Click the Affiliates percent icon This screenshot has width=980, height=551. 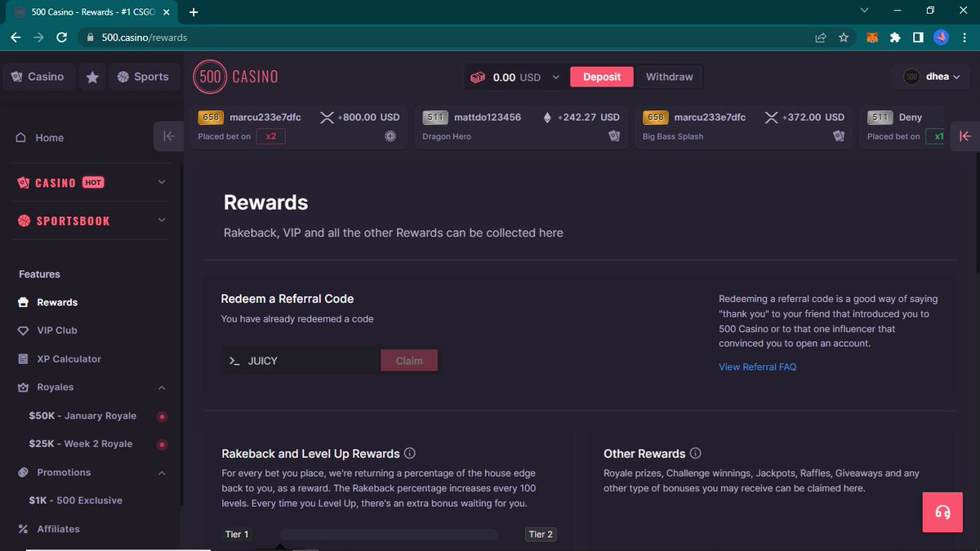[23, 529]
